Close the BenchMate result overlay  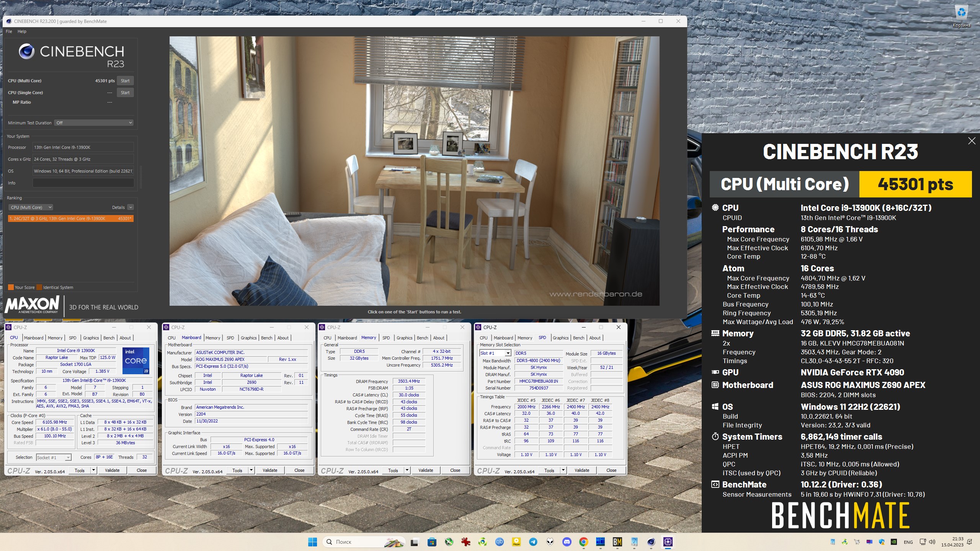coord(972,141)
